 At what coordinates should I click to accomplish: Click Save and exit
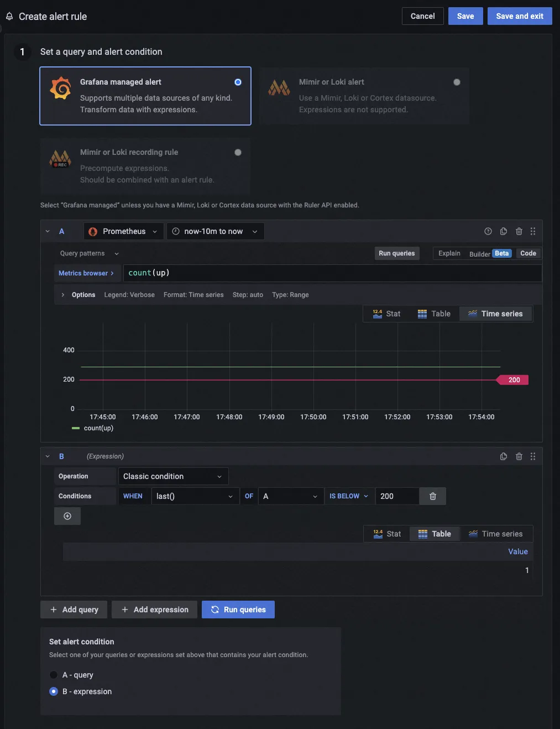point(520,16)
